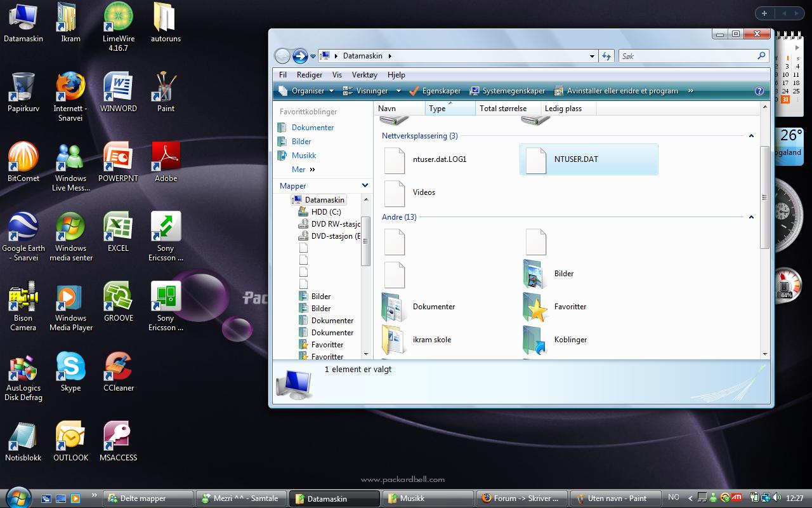Open the Vis menu
Image resolution: width=812 pixels, height=508 pixels.
pos(337,74)
